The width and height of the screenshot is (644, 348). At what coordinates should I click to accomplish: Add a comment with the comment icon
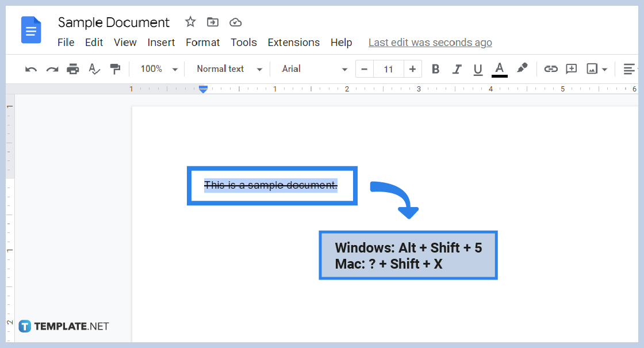(571, 68)
